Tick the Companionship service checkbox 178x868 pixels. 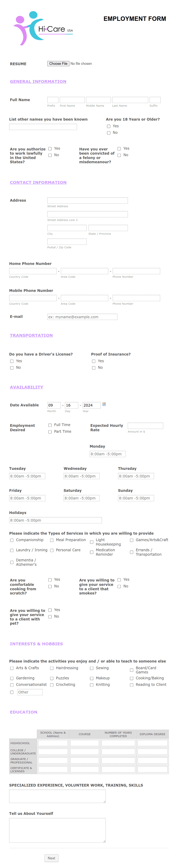coord(12,540)
